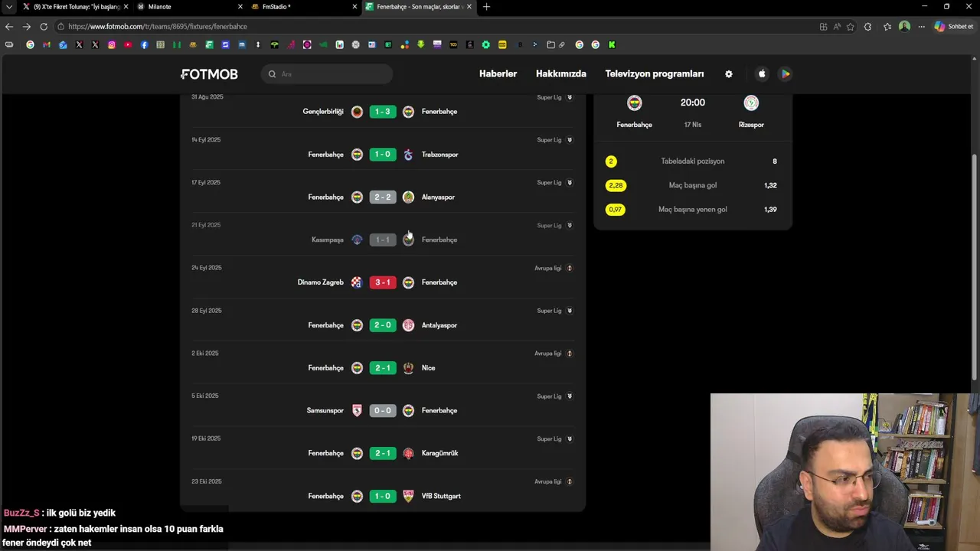Click the Karagümrük team crest
Image resolution: width=980 pixels, height=551 pixels.
tap(408, 453)
